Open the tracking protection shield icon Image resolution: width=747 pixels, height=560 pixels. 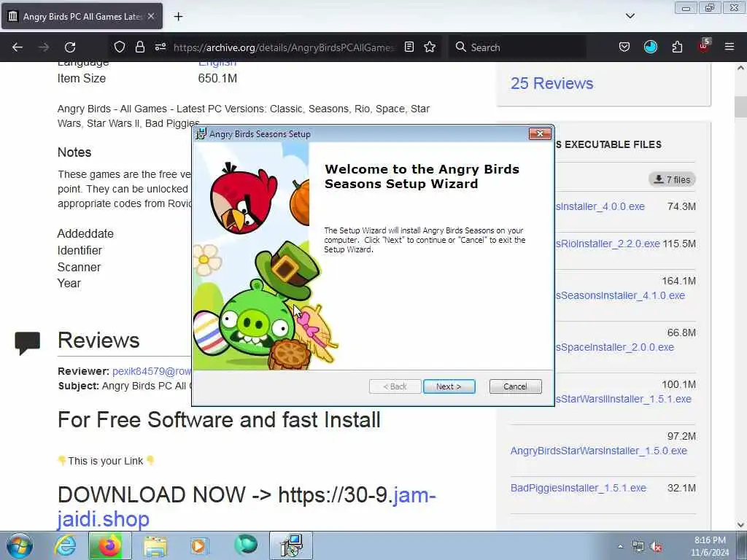pos(120,47)
